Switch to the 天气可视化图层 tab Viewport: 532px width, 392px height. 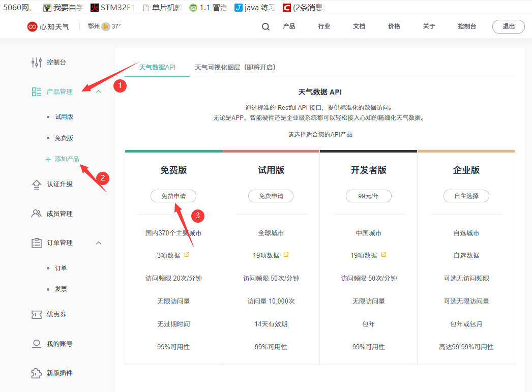pos(237,66)
